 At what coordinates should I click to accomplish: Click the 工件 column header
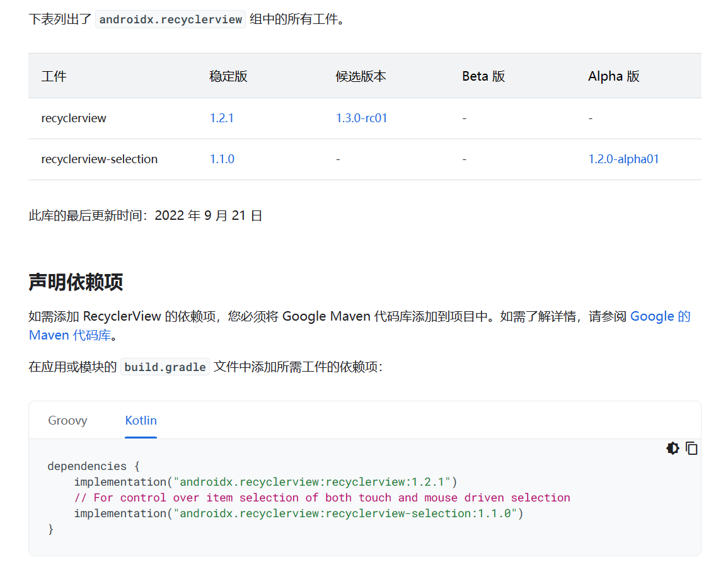[54, 76]
